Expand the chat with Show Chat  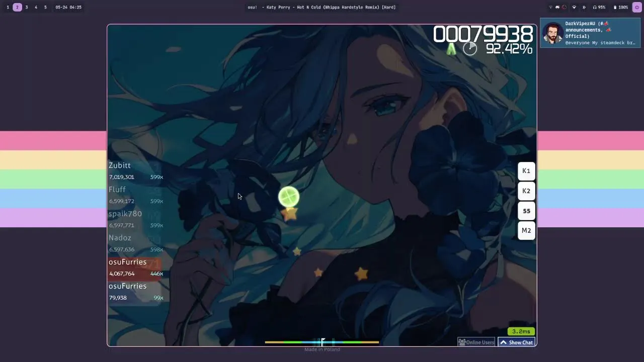pos(517,342)
